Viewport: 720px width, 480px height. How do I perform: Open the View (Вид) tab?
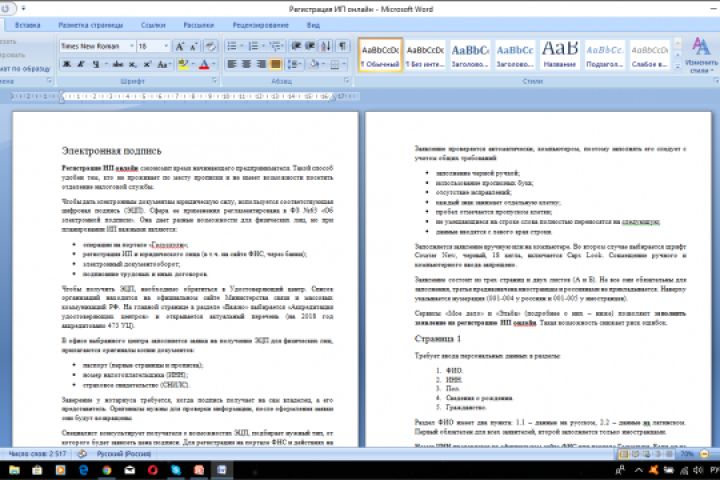pos(313,25)
